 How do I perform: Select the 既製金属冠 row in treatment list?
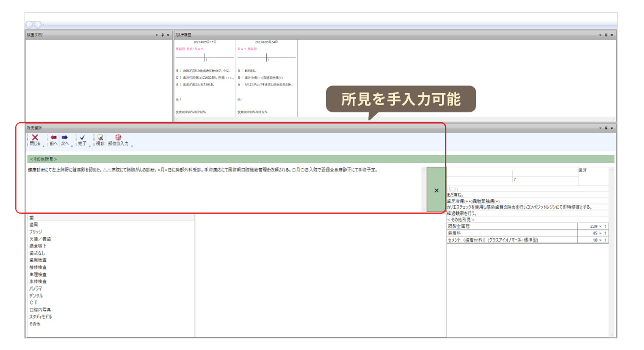[x=512, y=225]
